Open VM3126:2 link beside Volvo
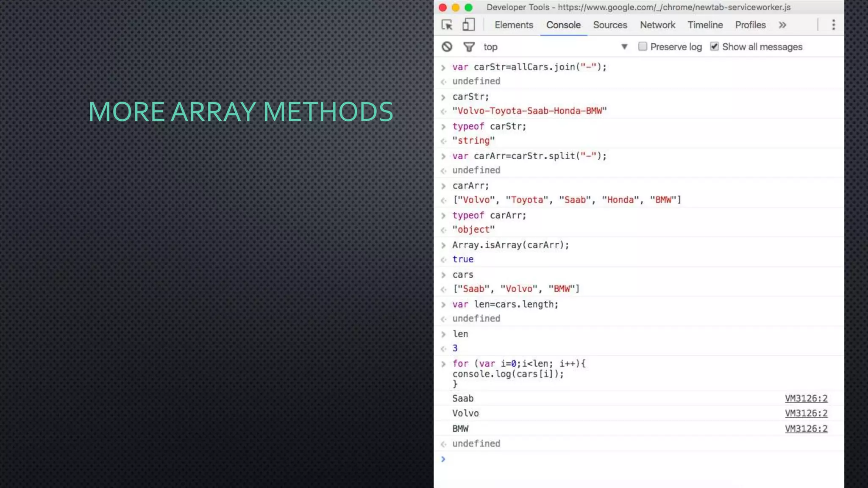 tap(806, 413)
